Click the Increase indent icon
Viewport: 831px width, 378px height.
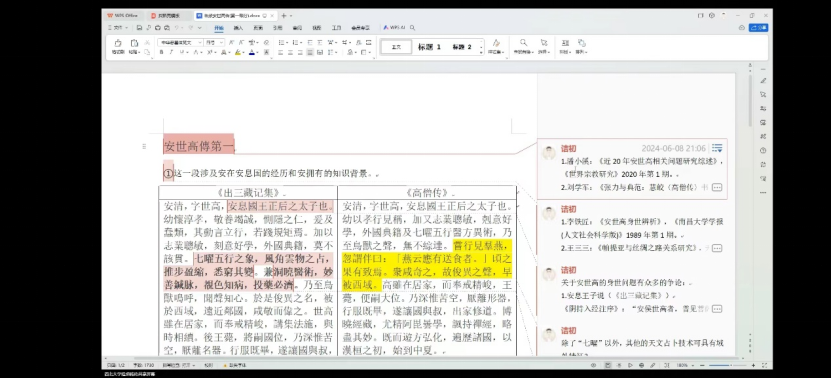pyautogui.click(x=320, y=42)
